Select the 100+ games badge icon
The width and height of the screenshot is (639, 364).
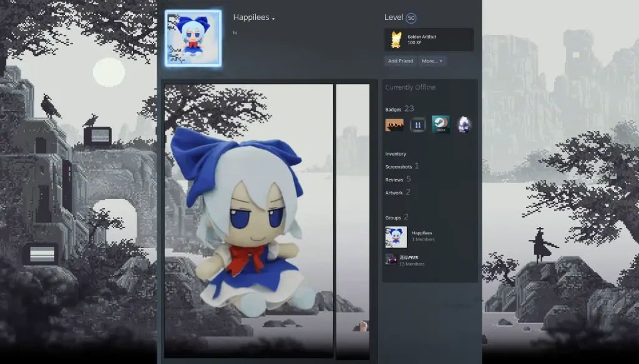[393, 124]
